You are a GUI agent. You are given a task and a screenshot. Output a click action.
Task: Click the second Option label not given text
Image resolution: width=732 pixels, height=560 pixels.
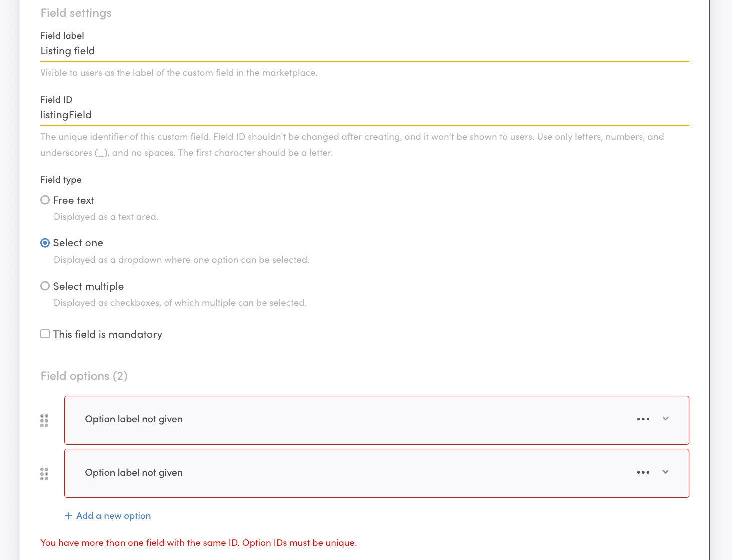tap(134, 473)
